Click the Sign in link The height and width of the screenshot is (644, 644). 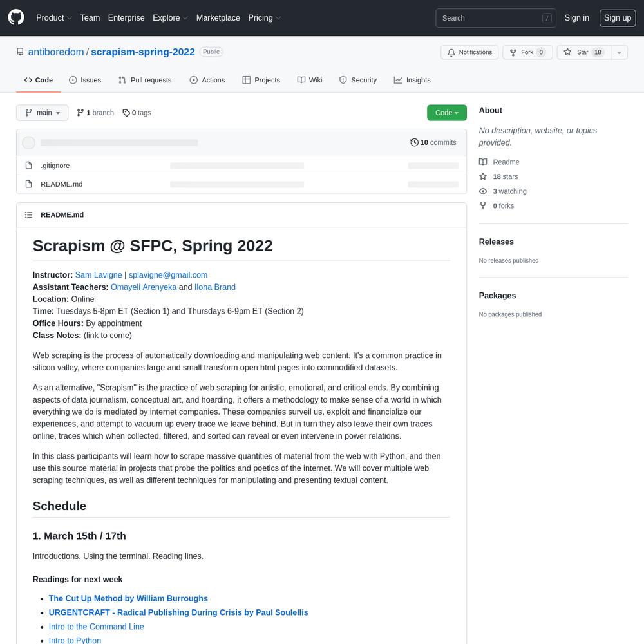click(576, 18)
